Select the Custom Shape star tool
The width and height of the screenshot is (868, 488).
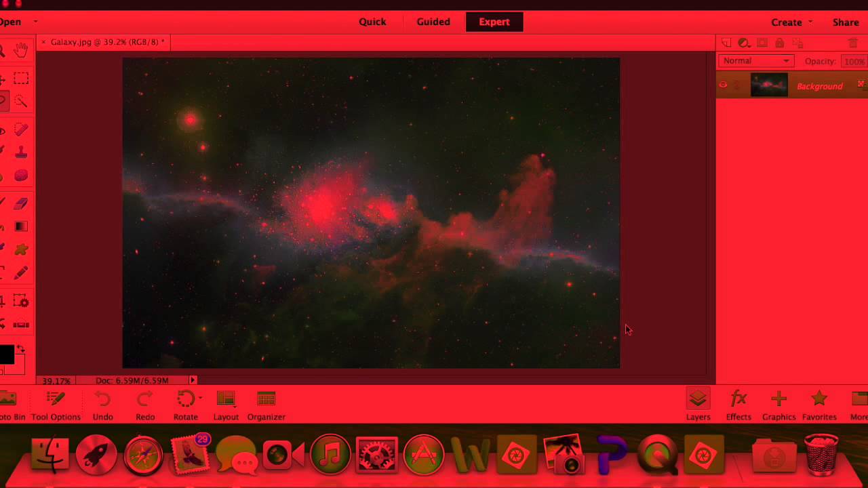pos(21,249)
